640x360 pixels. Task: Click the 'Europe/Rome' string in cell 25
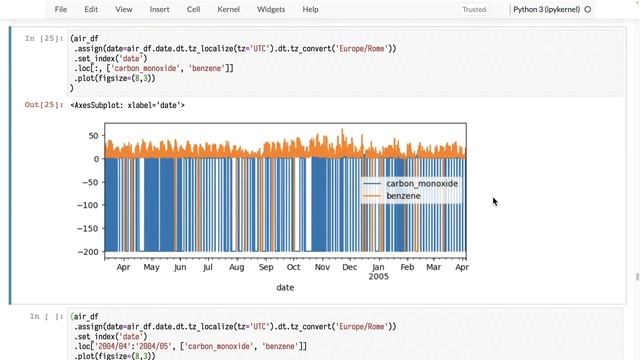(362, 49)
